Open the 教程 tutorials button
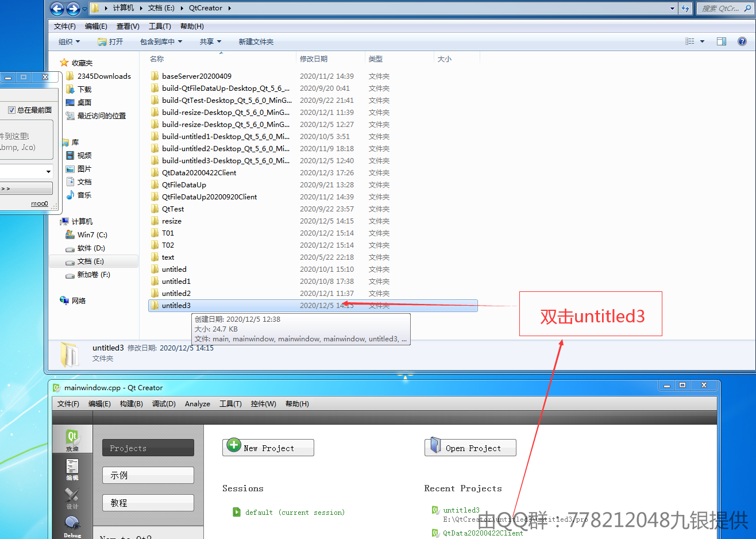The height and width of the screenshot is (539, 756). pyautogui.click(x=148, y=503)
